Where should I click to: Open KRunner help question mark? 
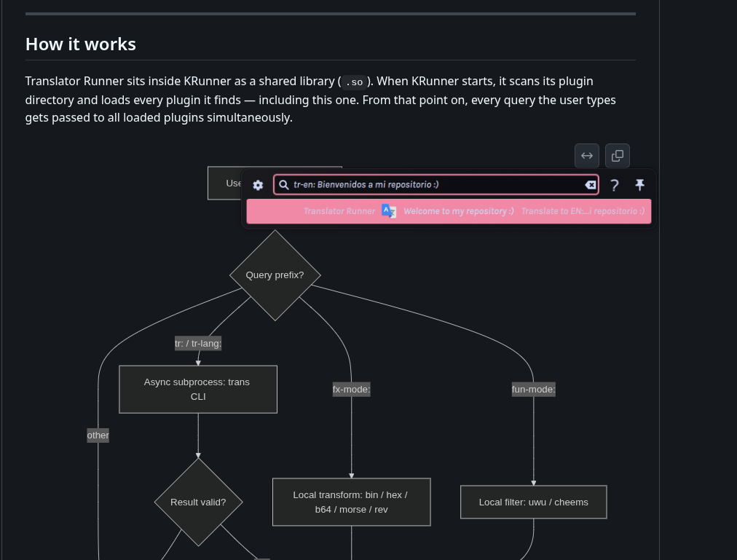615,185
